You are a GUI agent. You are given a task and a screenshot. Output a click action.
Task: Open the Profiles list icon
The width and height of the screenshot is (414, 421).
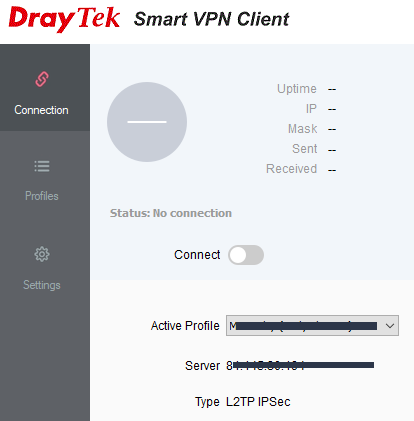[42, 166]
